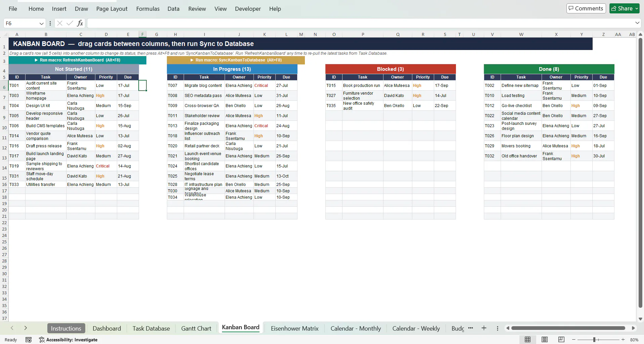Select the Blocked (3) header
The width and height of the screenshot is (644, 344).
pyautogui.click(x=390, y=69)
